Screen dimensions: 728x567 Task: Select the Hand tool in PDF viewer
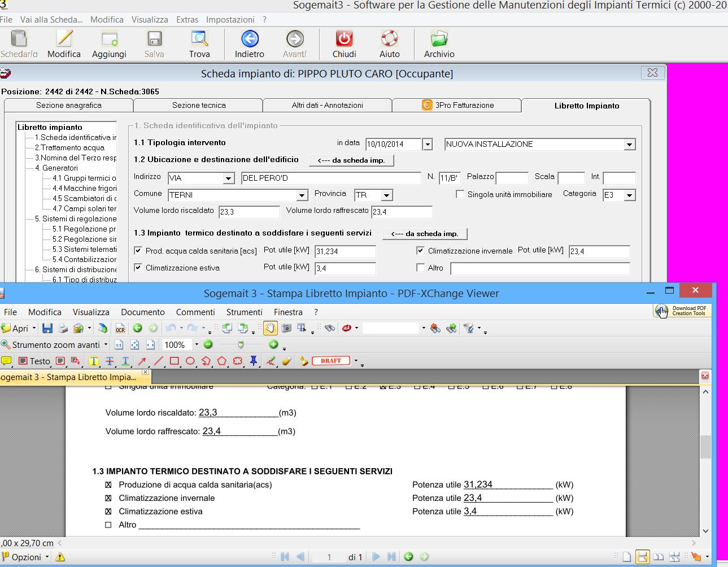point(271,328)
